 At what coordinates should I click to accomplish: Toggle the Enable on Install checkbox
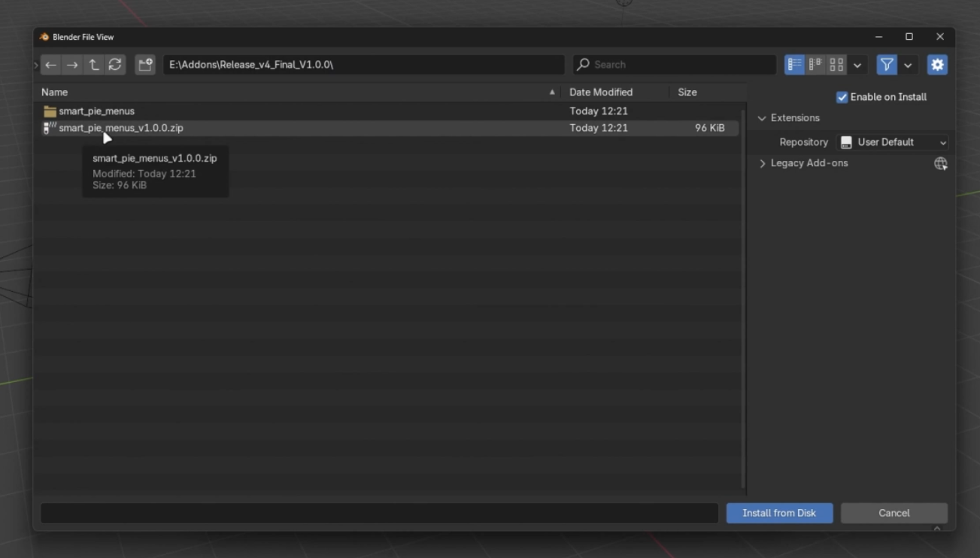point(842,97)
